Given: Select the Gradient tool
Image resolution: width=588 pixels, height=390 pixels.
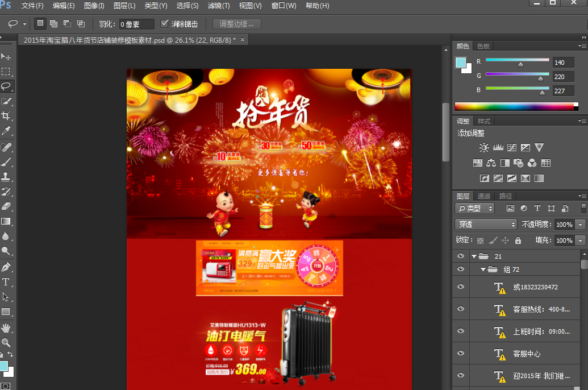Looking at the screenshot, I should [x=6, y=221].
